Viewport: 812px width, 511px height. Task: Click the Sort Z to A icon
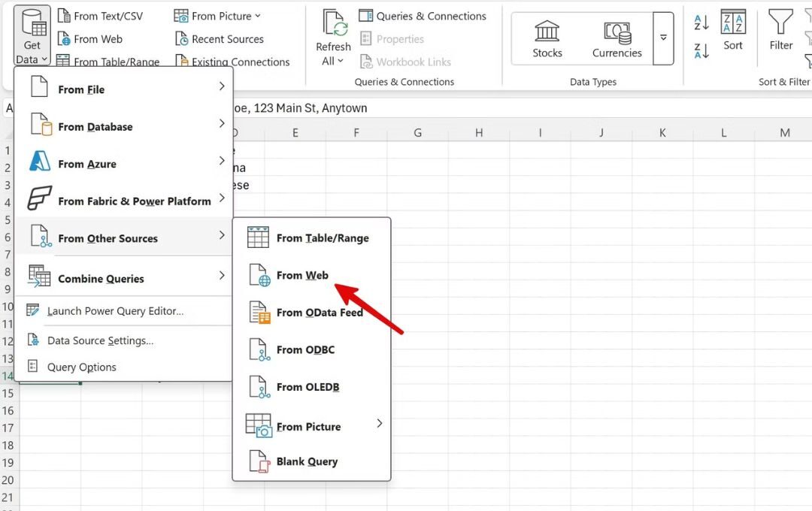pyautogui.click(x=701, y=51)
